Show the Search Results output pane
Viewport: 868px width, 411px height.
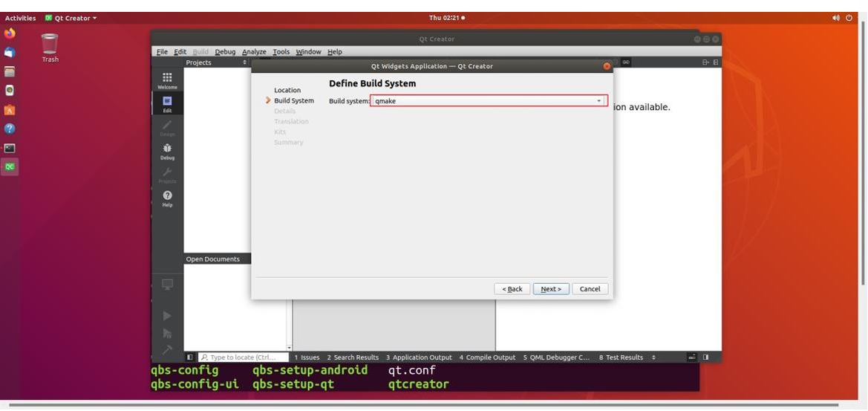point(353,357)
